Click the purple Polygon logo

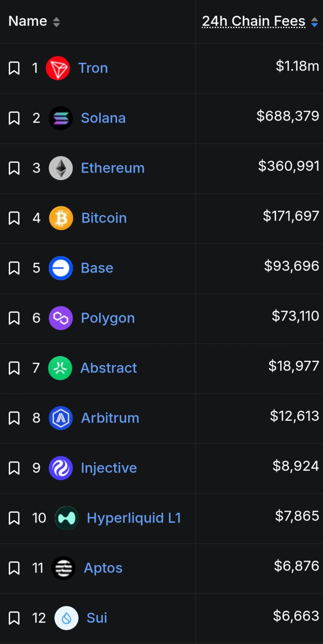tap(61, 318)
